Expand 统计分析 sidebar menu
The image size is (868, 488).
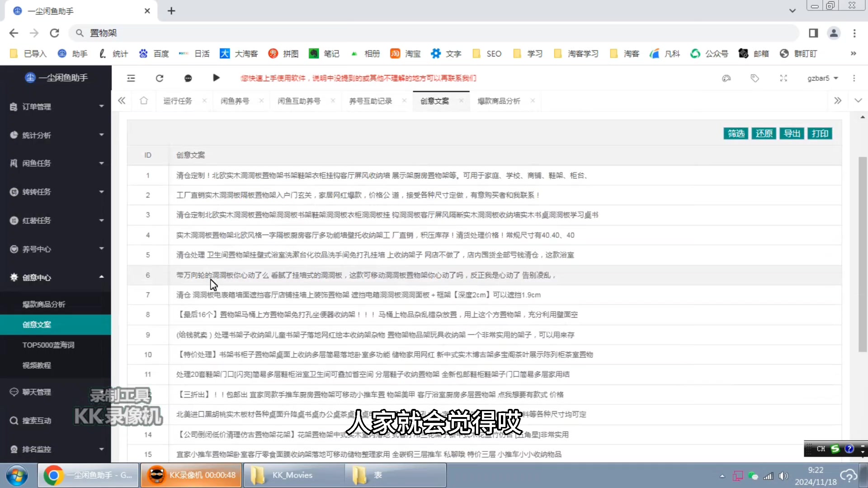point(56,135)
